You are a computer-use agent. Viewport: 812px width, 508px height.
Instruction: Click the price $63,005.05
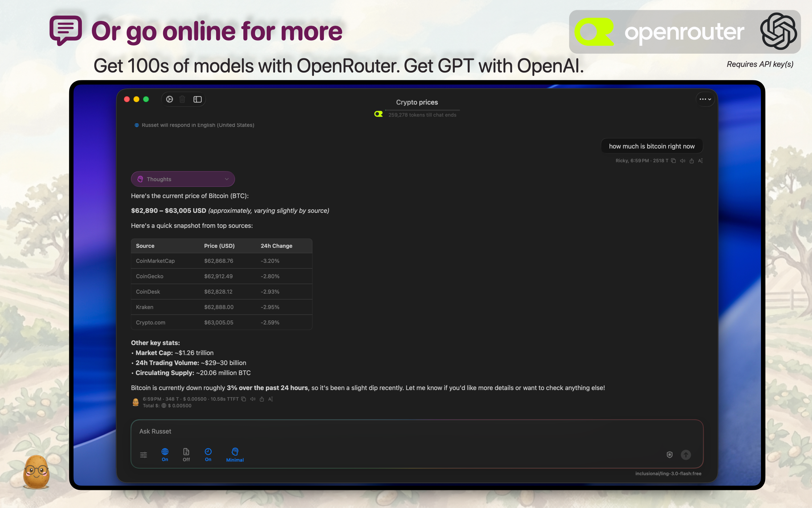point(219,323)
